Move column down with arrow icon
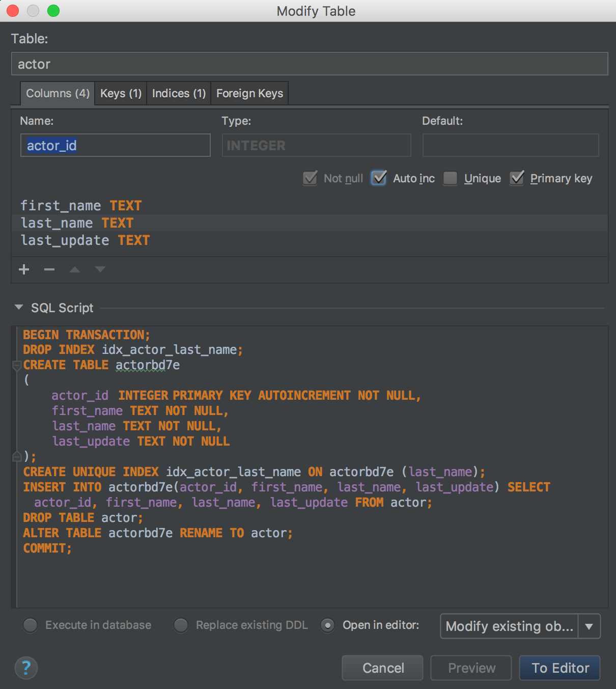Image resolution: width=616 pixels, height=689 pixels. 100,269
